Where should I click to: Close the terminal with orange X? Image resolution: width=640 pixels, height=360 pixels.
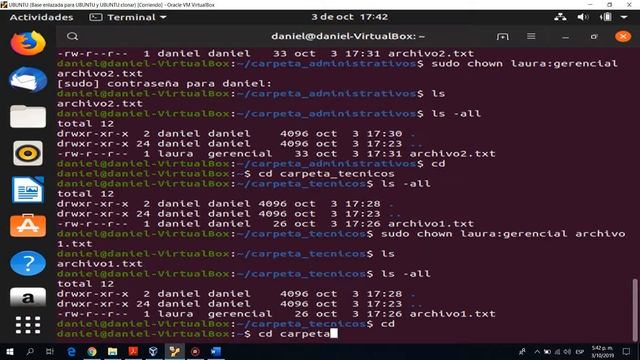pos(623,36)
